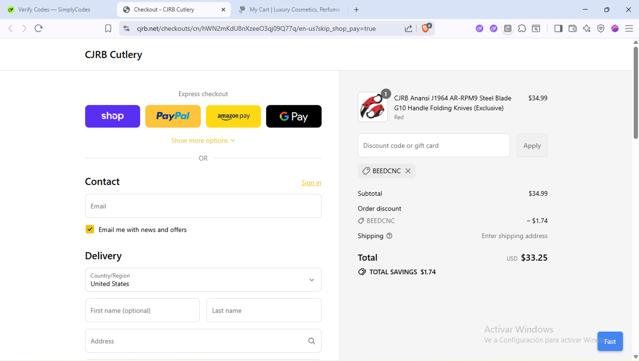
Task: Click the Total $33.25 amount
Action: click(534, 258)
